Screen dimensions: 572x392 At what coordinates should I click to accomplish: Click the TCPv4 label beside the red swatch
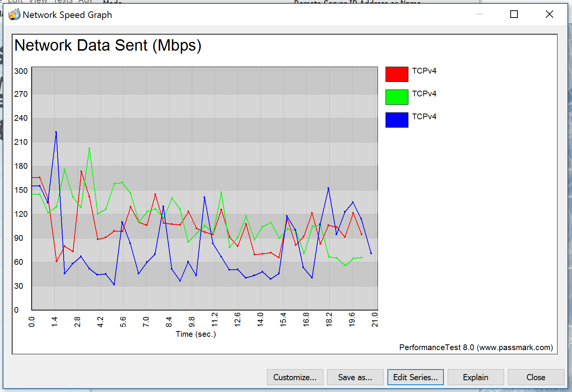(x=424, y=71)
